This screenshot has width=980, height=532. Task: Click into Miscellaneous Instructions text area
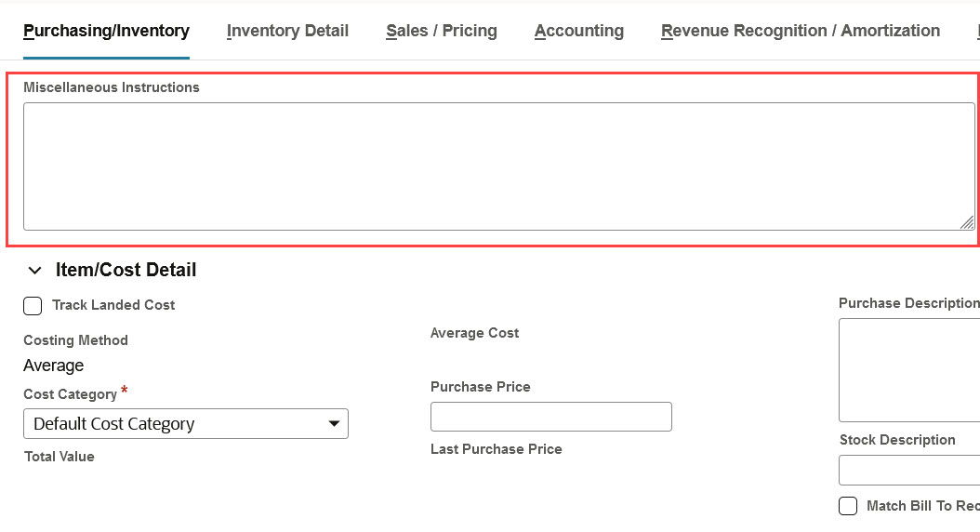point(498,166)
